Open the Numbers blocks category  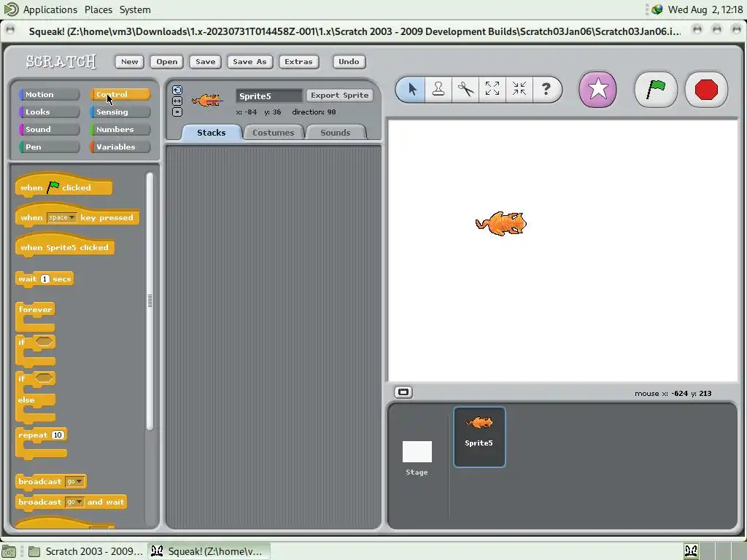(120, 130)
